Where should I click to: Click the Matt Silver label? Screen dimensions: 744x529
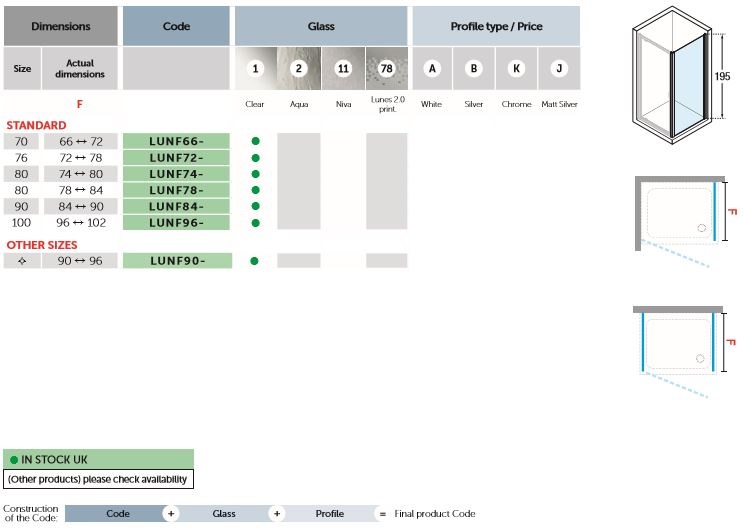(559, 104)
